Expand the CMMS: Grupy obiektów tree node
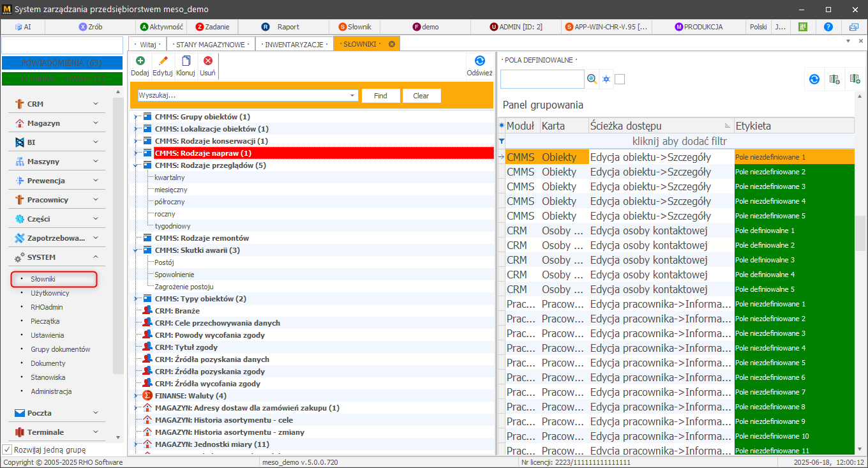868x468 pixels. click(135, 117)
